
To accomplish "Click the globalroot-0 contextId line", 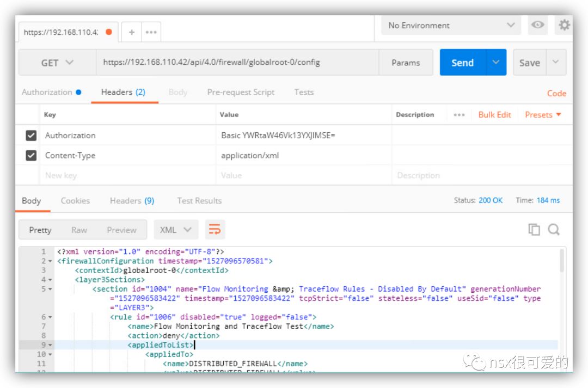I will [x=151, y=270].
